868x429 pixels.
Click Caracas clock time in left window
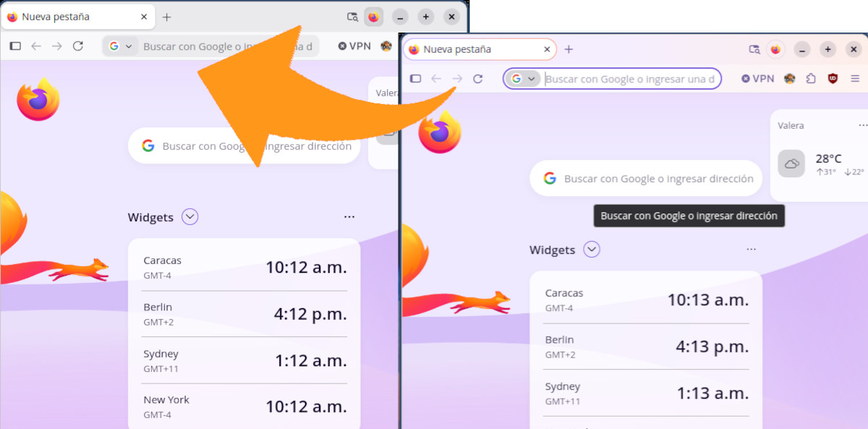click(306, 268)
